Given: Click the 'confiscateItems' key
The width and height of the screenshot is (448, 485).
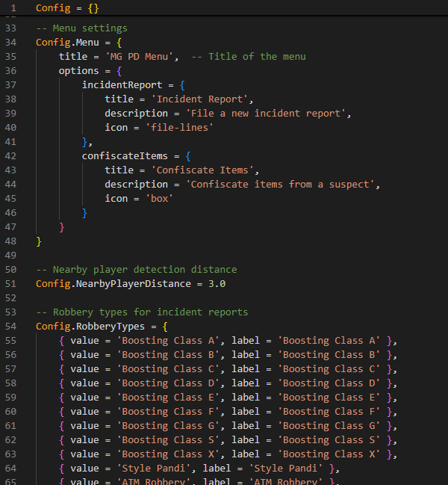Looking at the screenshot, I should tap(125, 156).
